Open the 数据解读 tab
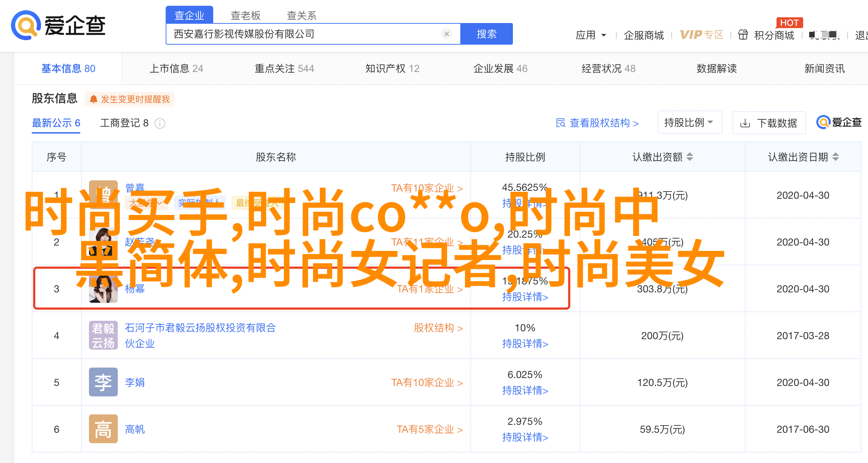Screen dimensions: 868x463 point(717,68)
